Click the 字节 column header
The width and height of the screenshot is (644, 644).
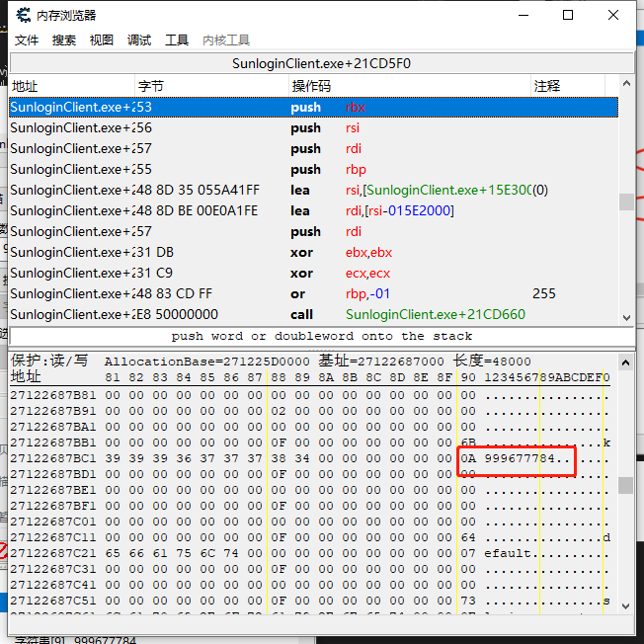211,86
